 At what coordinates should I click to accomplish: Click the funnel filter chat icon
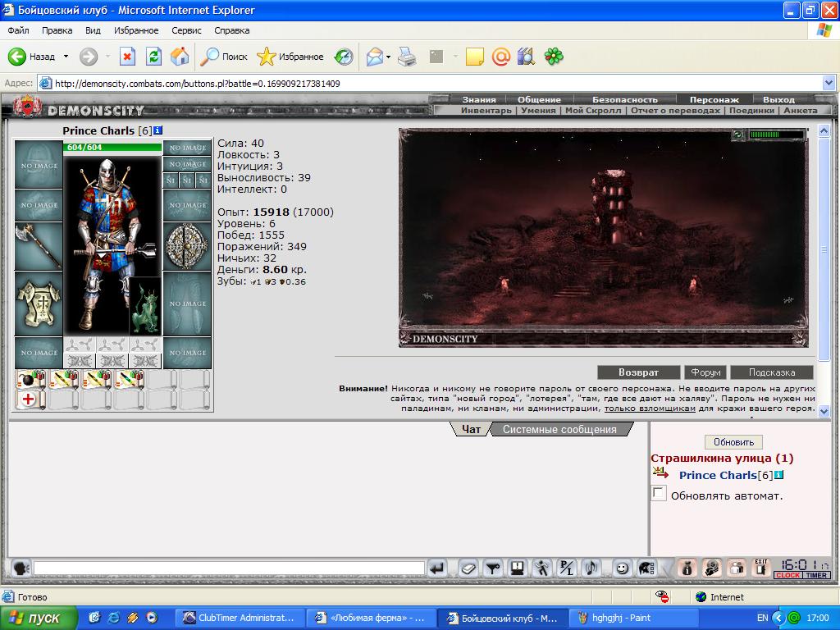(493, 568)
